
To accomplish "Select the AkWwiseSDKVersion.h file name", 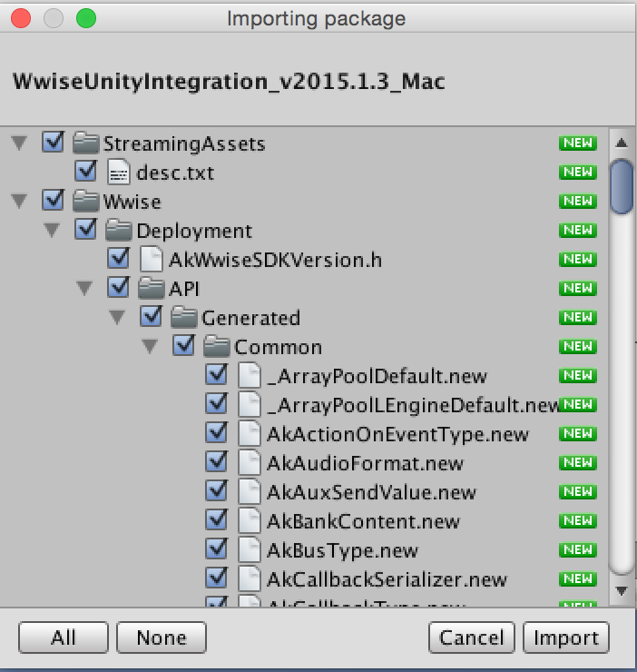I will click(275, 260).
